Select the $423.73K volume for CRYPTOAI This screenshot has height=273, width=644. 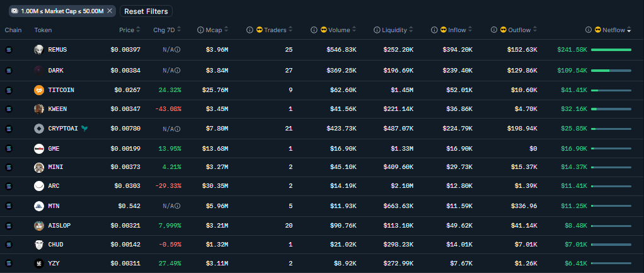(342, 129)
